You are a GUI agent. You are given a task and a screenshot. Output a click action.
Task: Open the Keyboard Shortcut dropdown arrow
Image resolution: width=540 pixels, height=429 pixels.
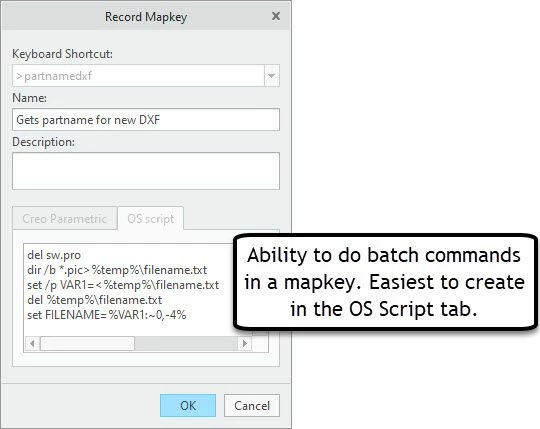point(272,76)
